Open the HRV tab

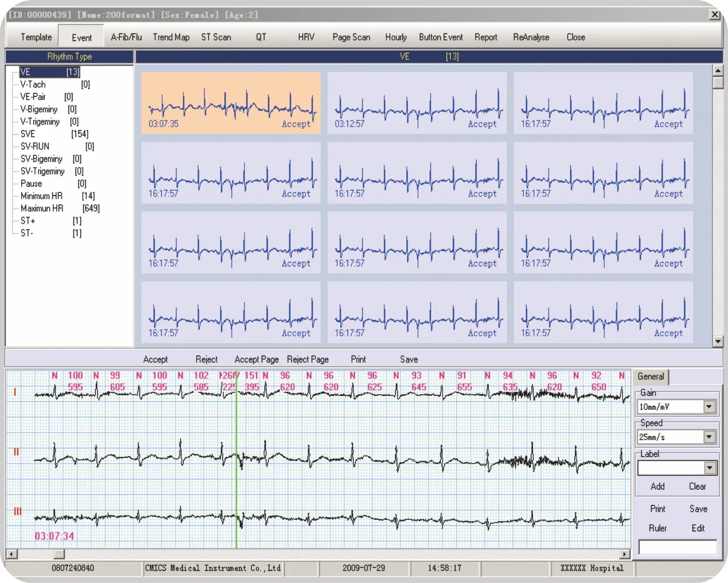click(306, 37)
